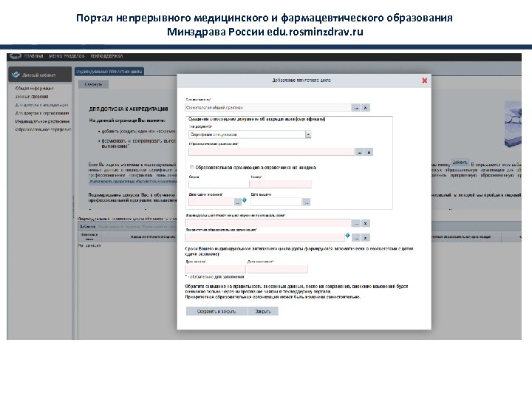532x399 pixels.
Task: Click the inline 'Добавить' button in background text
Action: (460, 162)
